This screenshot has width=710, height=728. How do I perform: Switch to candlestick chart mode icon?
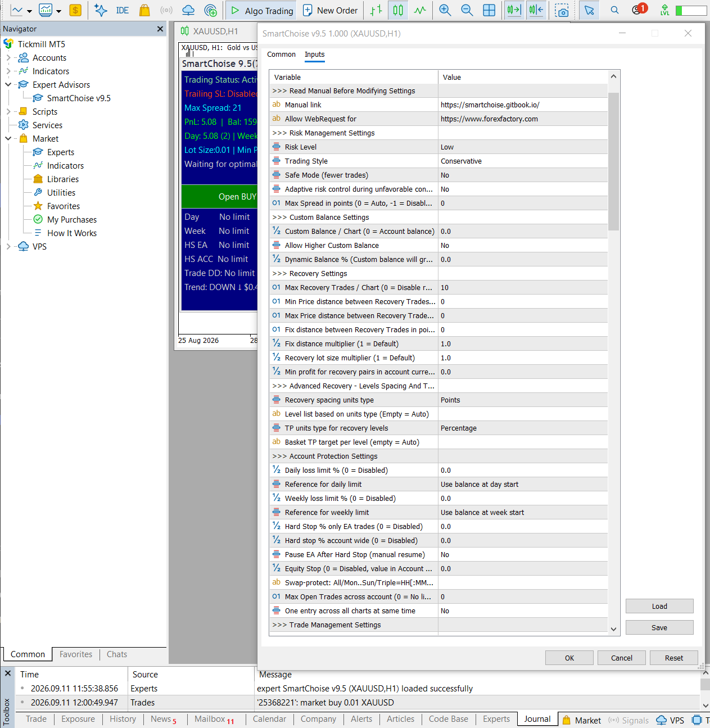click(x=398, y=10)
